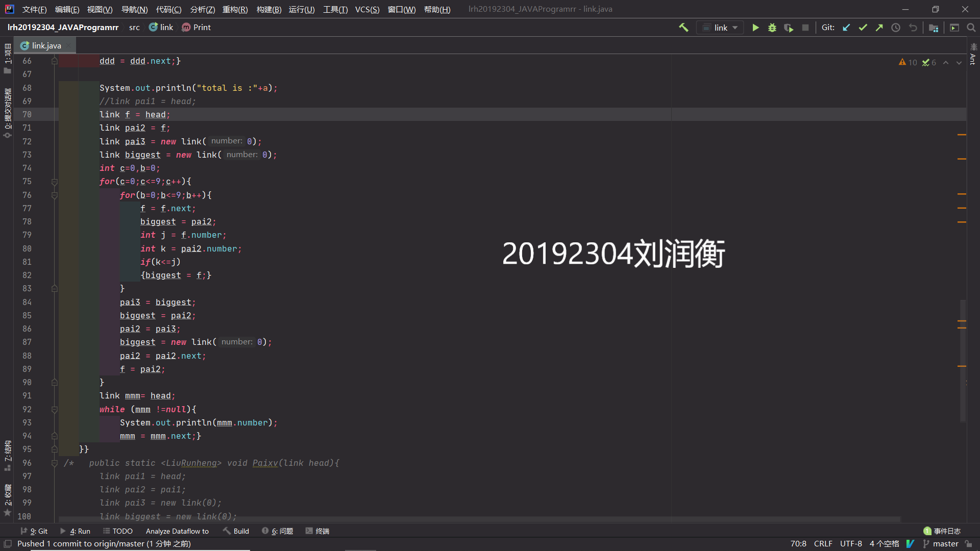
Task: Click the warnings count icon showing 10
Action: 908,62
